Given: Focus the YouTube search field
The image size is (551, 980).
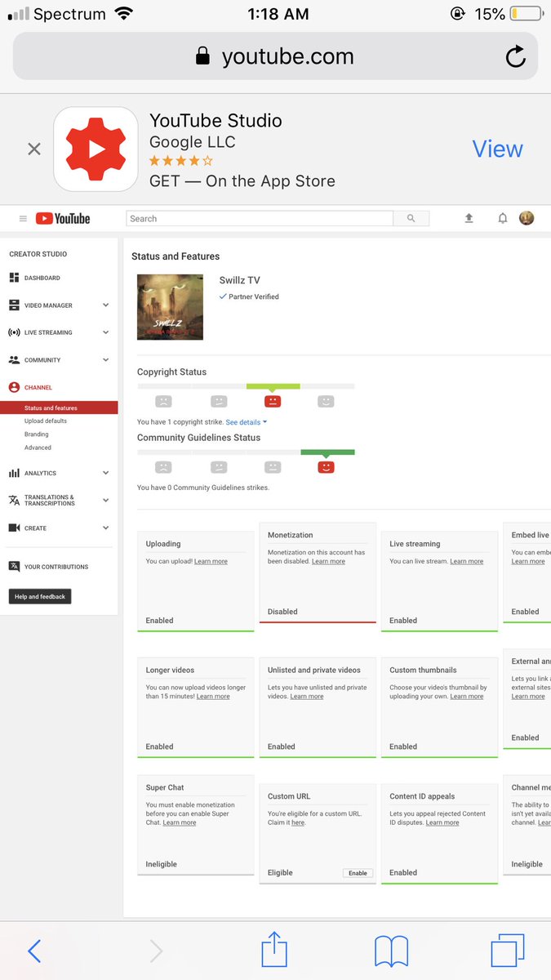Looking at the screenshot, I should tap(260, 219).
